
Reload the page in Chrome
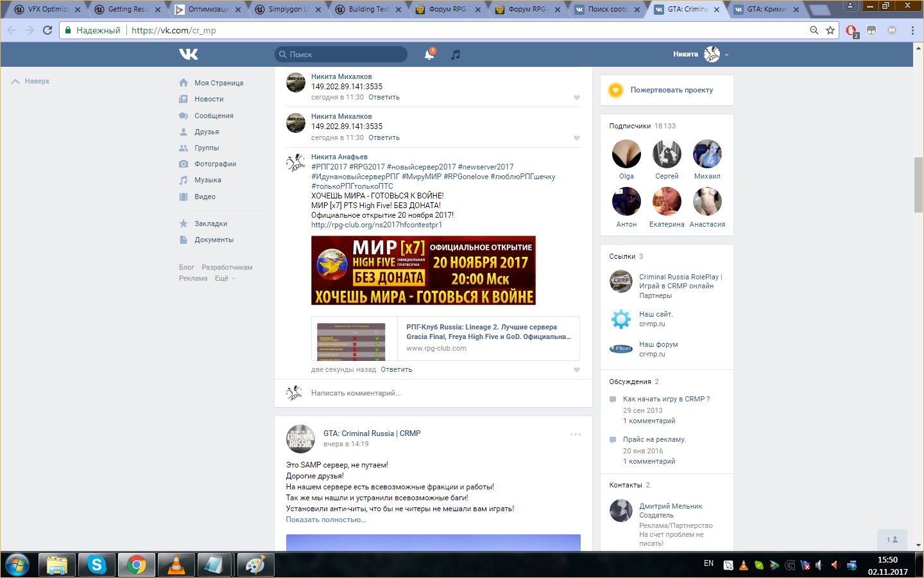point(47,30)
